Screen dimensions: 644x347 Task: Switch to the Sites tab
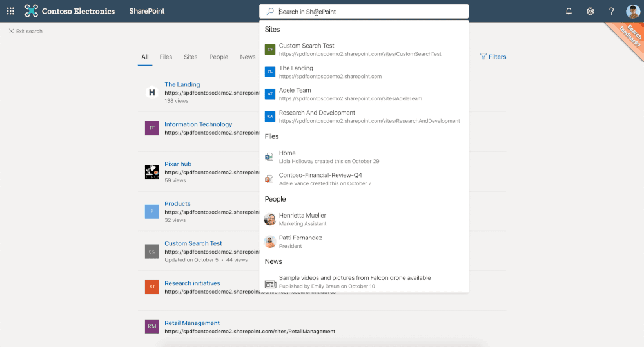[x=191, y=57]
